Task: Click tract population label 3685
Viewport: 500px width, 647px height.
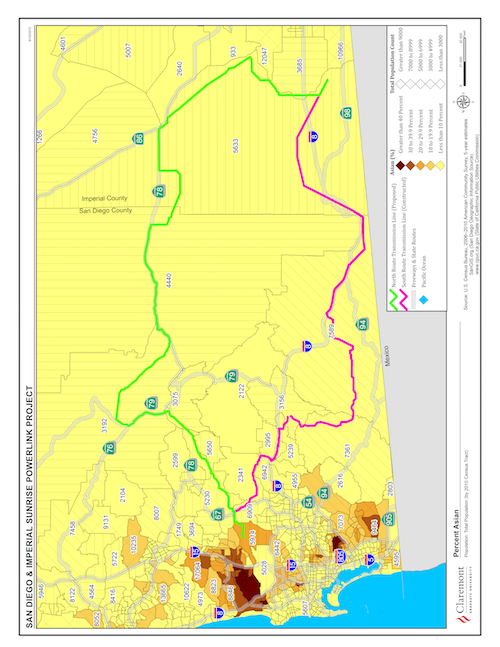Action: click(x=300, y=66)
